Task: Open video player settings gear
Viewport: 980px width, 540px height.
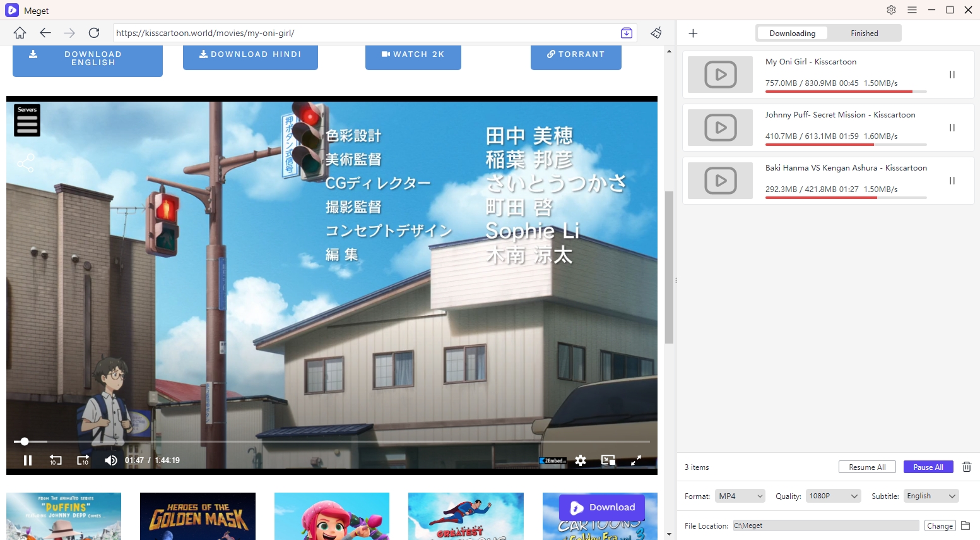Action: (x=581, y=460)
